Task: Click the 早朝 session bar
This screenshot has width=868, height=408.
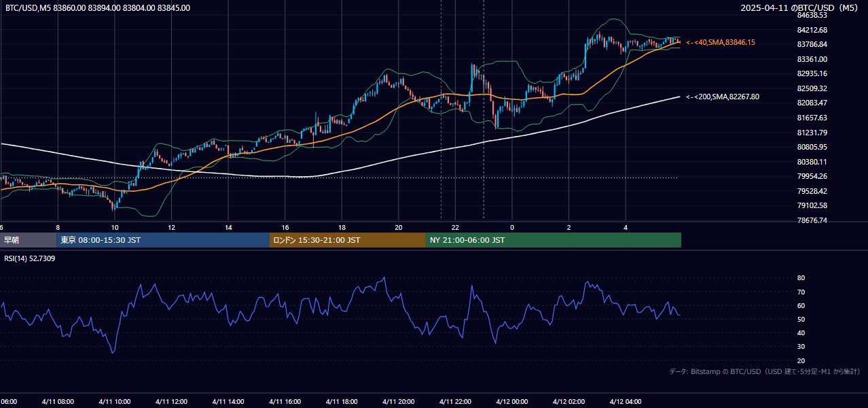Action: tap(29, 240)
